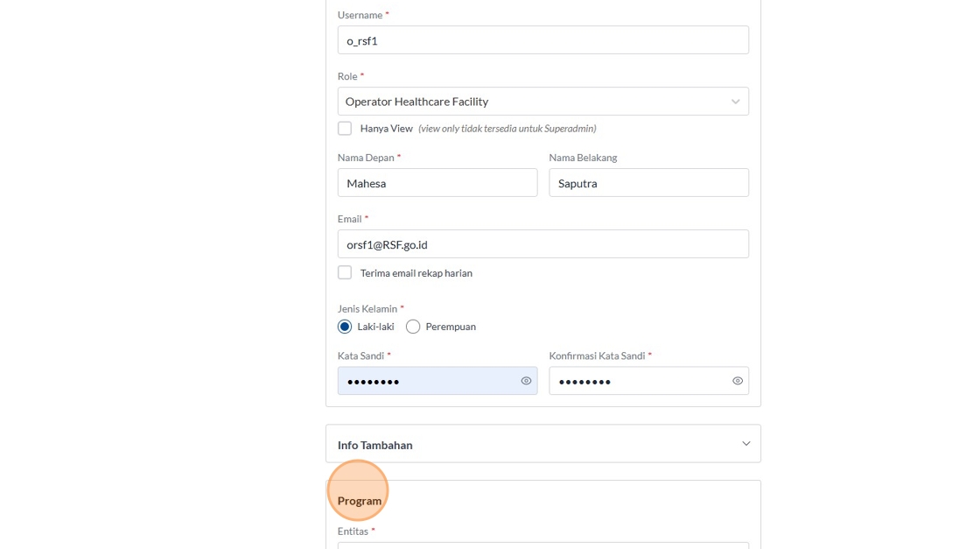Check Terima email rekap harian
The width and height of the screenshot is (980, 549).
tap(345, 273)
